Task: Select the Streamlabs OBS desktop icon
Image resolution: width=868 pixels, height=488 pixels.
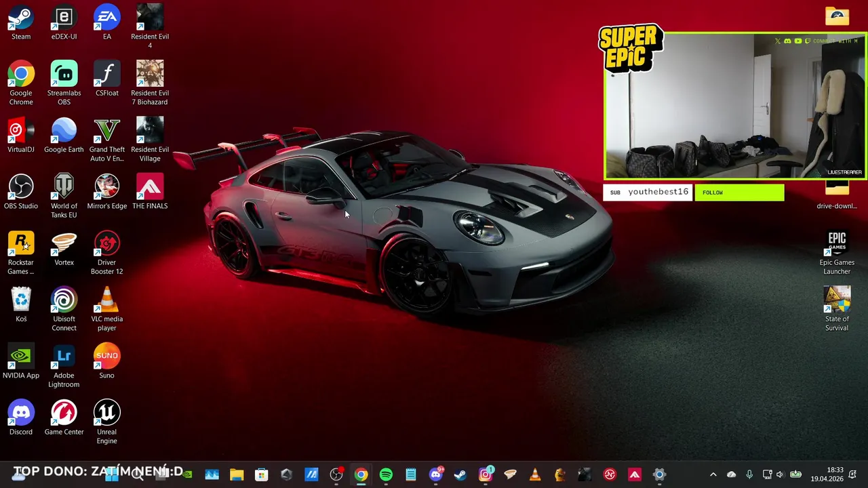Action: [x=64, y=83]
